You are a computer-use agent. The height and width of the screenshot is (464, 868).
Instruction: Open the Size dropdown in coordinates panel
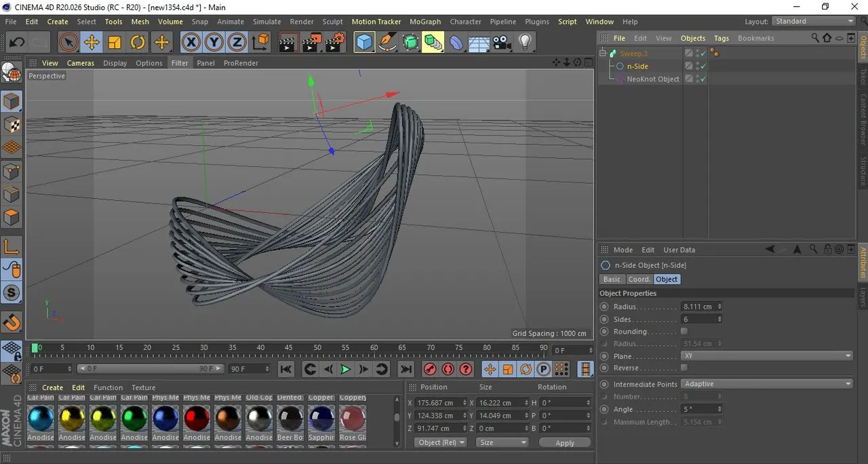coord(502,442)
